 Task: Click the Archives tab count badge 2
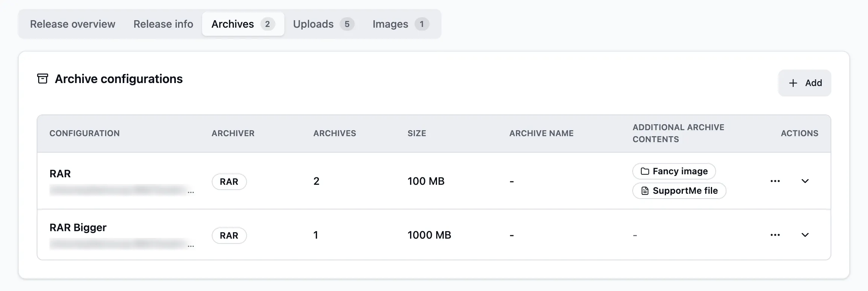(x=268, y=24)
